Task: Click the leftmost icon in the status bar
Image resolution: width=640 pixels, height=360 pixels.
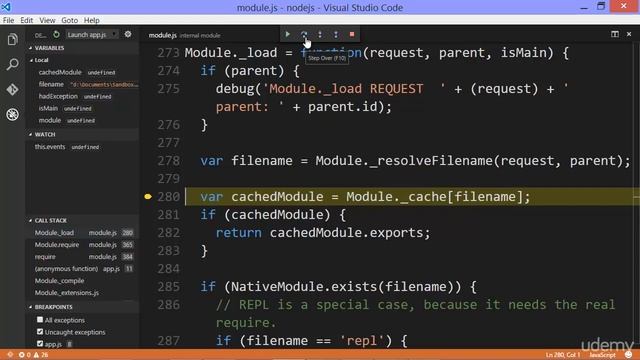Action: coord(10,355)
